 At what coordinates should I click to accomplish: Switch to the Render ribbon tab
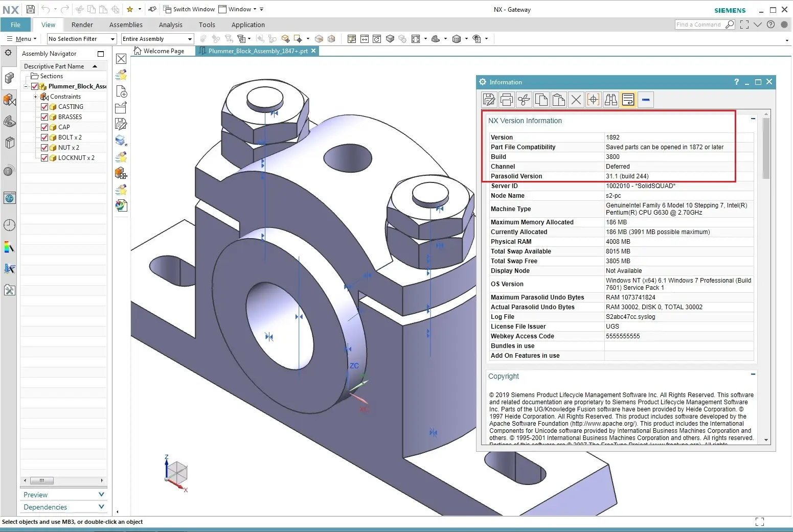click(82, 25)
